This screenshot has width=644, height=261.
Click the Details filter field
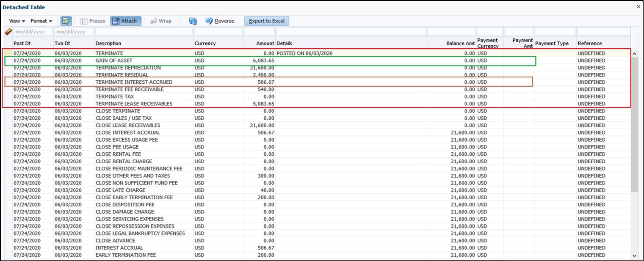[x=351, y=32]
